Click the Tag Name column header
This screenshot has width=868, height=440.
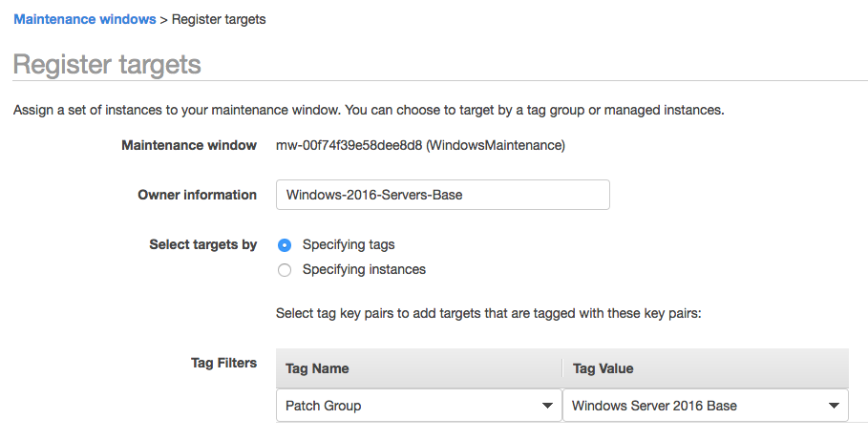tap(317, 368)
